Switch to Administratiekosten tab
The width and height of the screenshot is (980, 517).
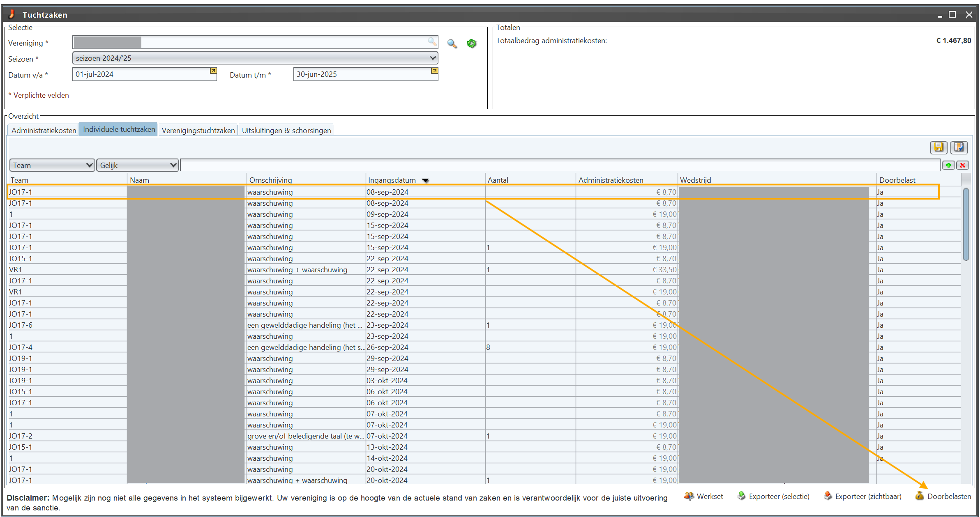click(44, 130)
